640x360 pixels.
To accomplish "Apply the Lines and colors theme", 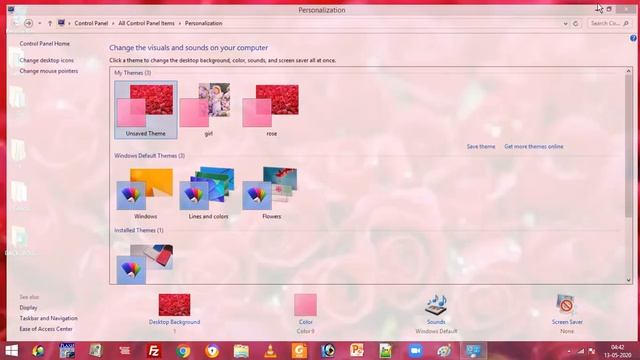I will (x=208, y=193).
